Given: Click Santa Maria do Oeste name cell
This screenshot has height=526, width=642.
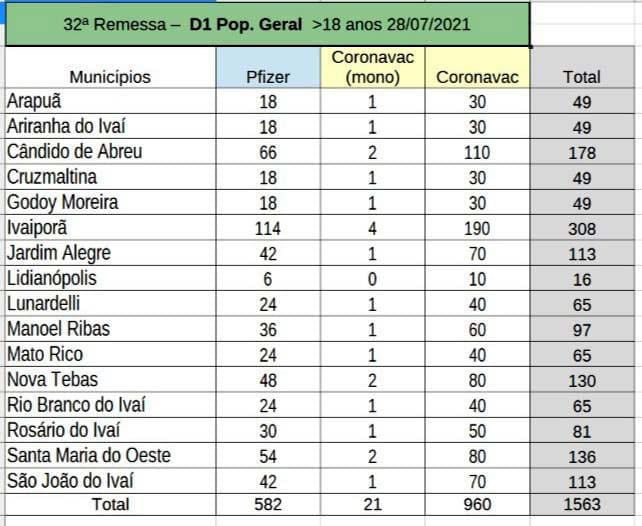Looking at the screenshot, I should (111, 456).
